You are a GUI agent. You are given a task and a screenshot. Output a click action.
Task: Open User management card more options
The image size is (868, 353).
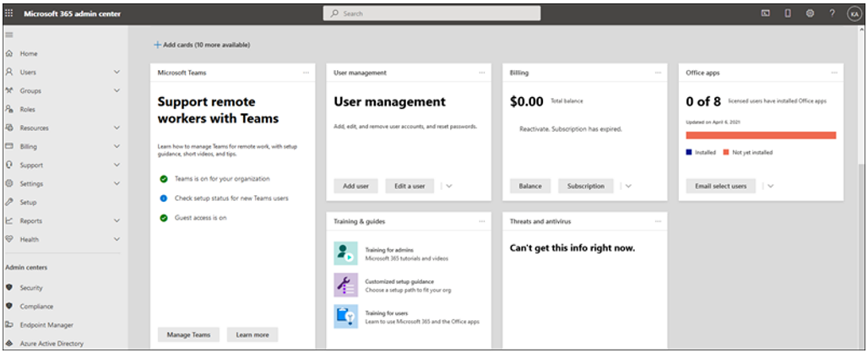[x=482, y=73]
